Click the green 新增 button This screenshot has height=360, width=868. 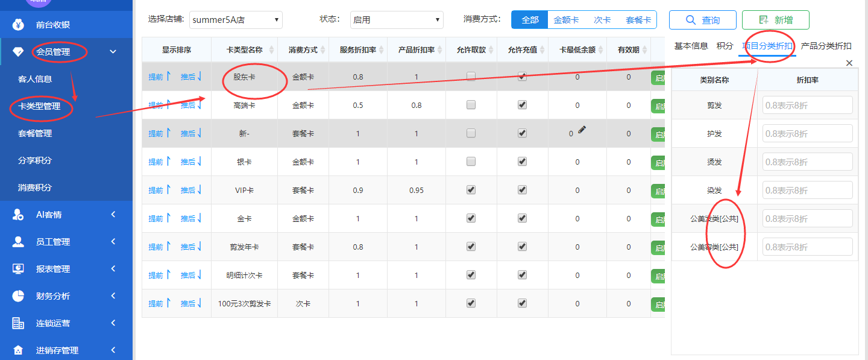[x=776, y=20]
